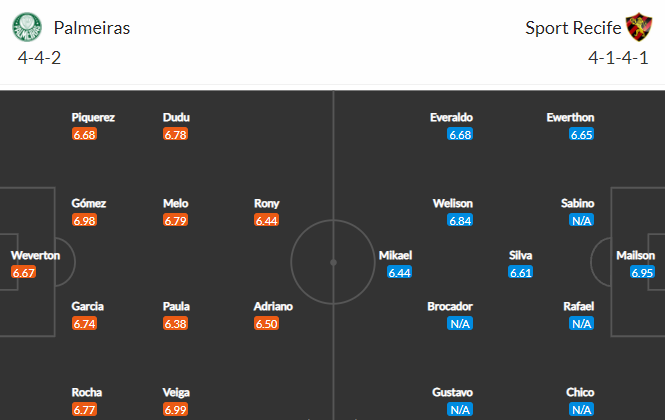
Task: Select Mailson's 6.95 rating badge
Action: pos(642,272)
